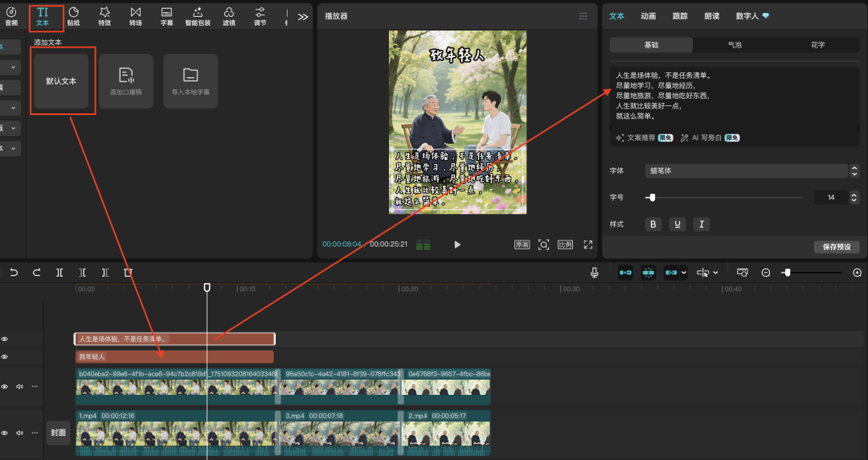Image resolution: width=868 pixels, height=460 pixels.
Task: Expand the hidden toolbar tabs with >> arrows
Action: pyautogui.click(x=302, y=16)
